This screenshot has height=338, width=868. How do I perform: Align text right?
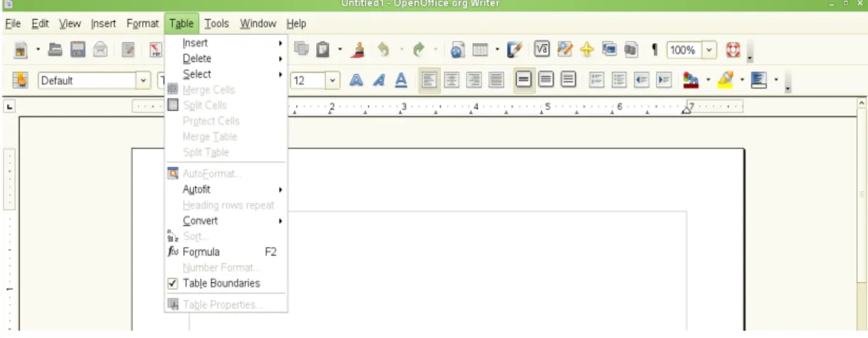[474, 80]
